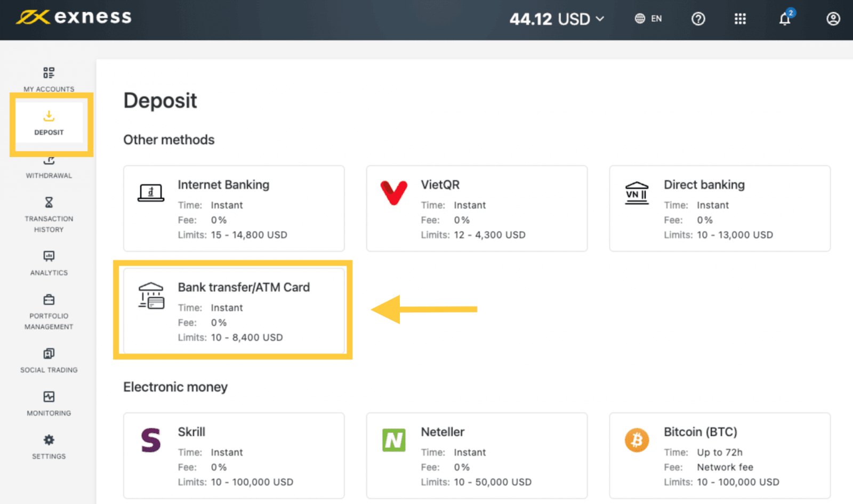Screen dimensions: 853x504
Task: Click the 'Electronic money' section heading
Action: coord(175,387)
